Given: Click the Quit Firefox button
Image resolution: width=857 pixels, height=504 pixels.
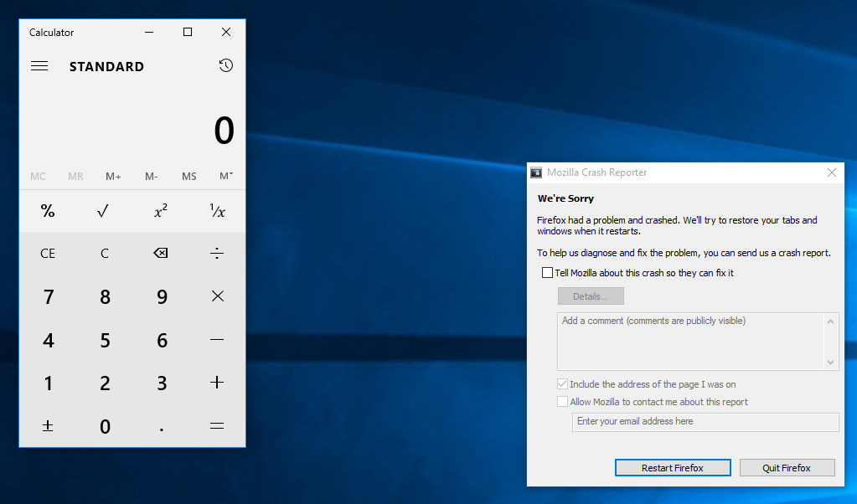Looking at the screenshot, I should click(x=787, y=467).
